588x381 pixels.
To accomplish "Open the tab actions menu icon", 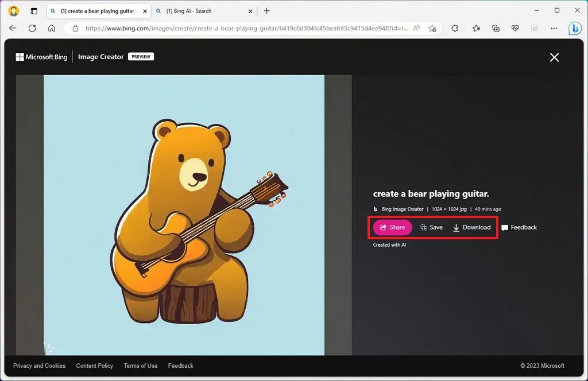I will tap(34, 11).
